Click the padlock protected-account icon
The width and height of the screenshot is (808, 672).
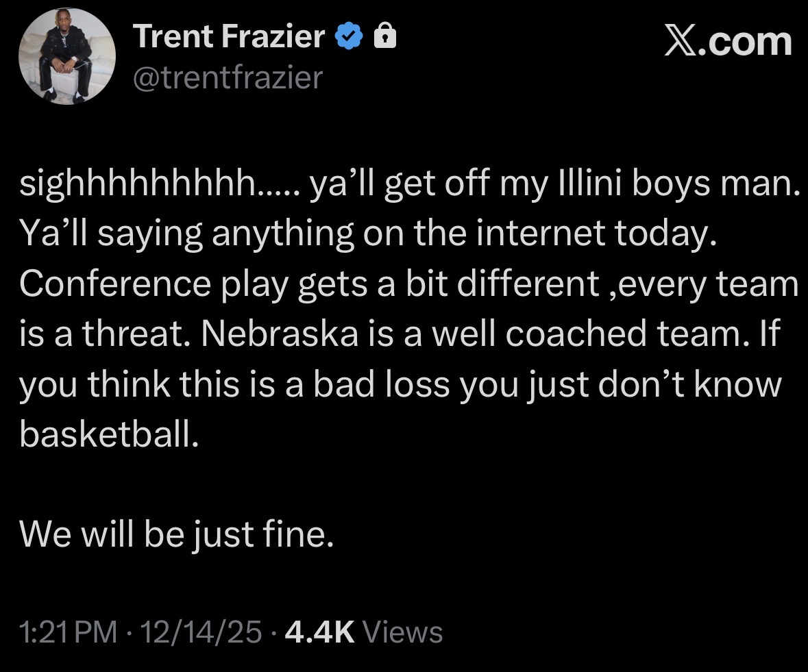(x=384, y=38)
